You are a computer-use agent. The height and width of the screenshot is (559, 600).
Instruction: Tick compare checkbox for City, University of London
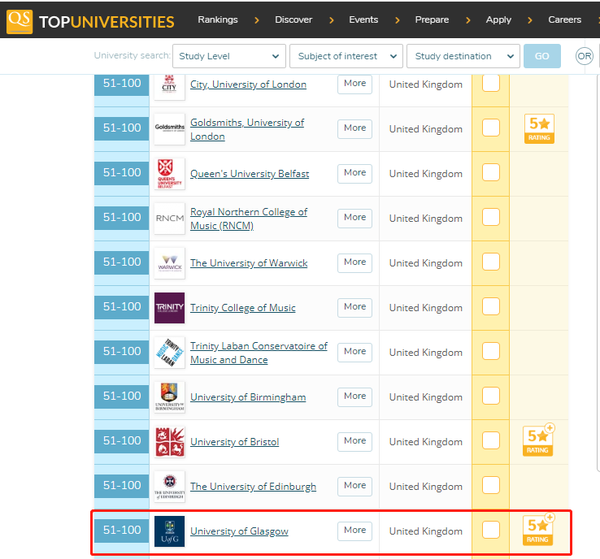point(491,83)
